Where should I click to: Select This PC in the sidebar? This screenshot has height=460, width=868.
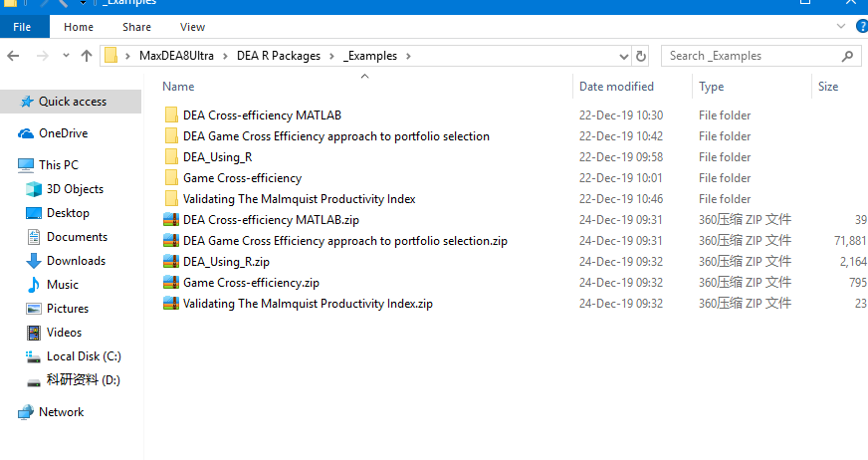pyautogui.click(x=59, y=165)
